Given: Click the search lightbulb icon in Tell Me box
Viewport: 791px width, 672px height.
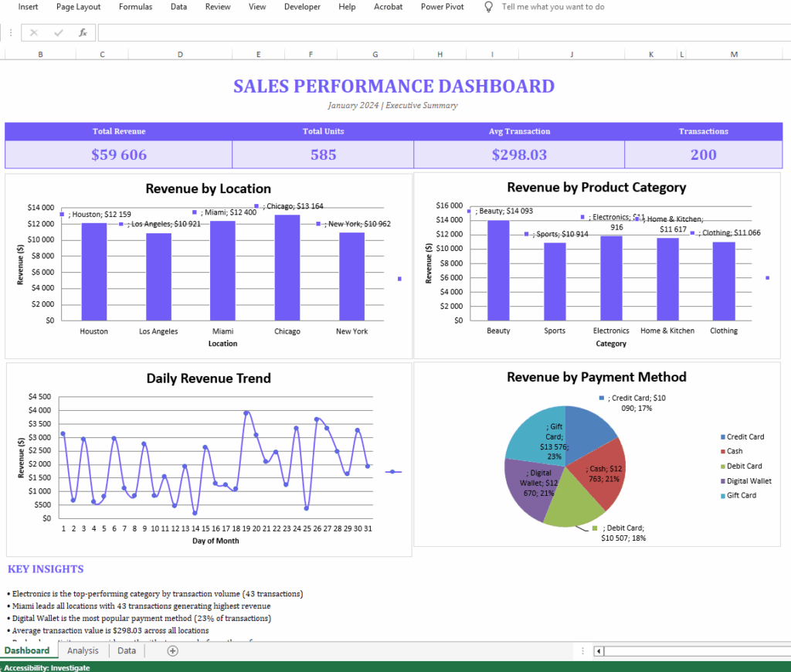Looking at the screenshot, I should click(487, 7).
